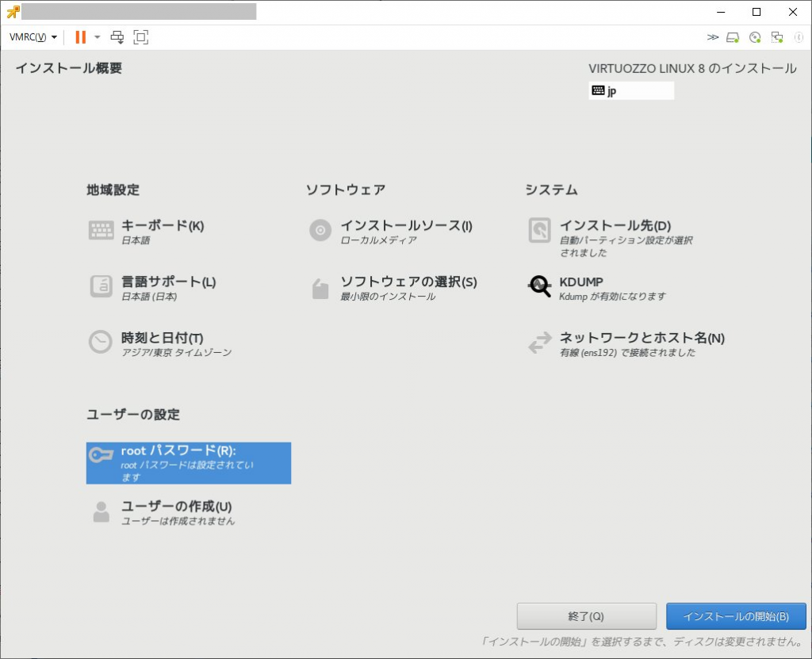Click the 日本語 keyboard status text
The height and width of the screenshot is (659, 812).
tap(136, 240)
